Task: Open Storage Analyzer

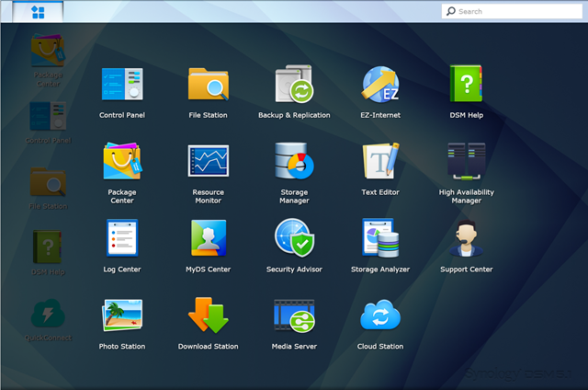Action: pyautogui.click(x=380, y=239)
